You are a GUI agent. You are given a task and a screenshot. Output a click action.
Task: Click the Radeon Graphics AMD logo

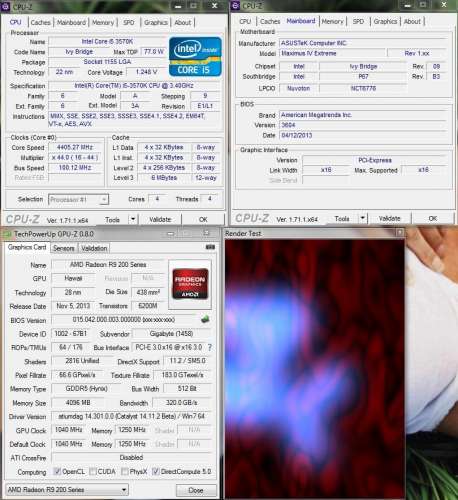[x=190, y=283]
